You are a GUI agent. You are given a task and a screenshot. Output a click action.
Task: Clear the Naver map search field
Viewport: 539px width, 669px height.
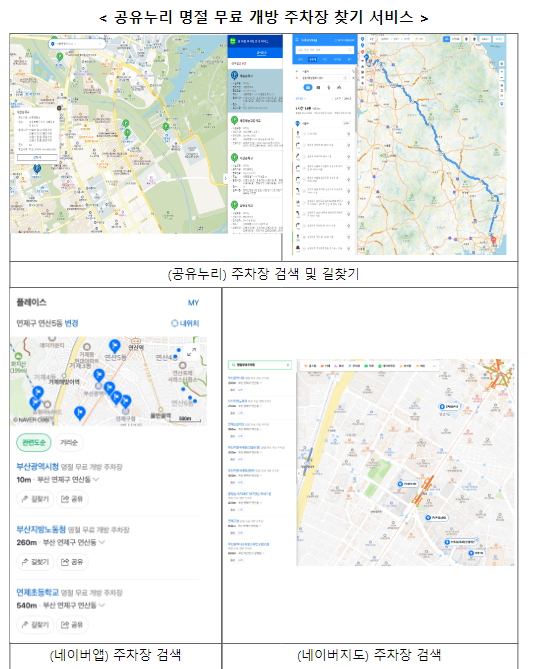coord(288,365)
